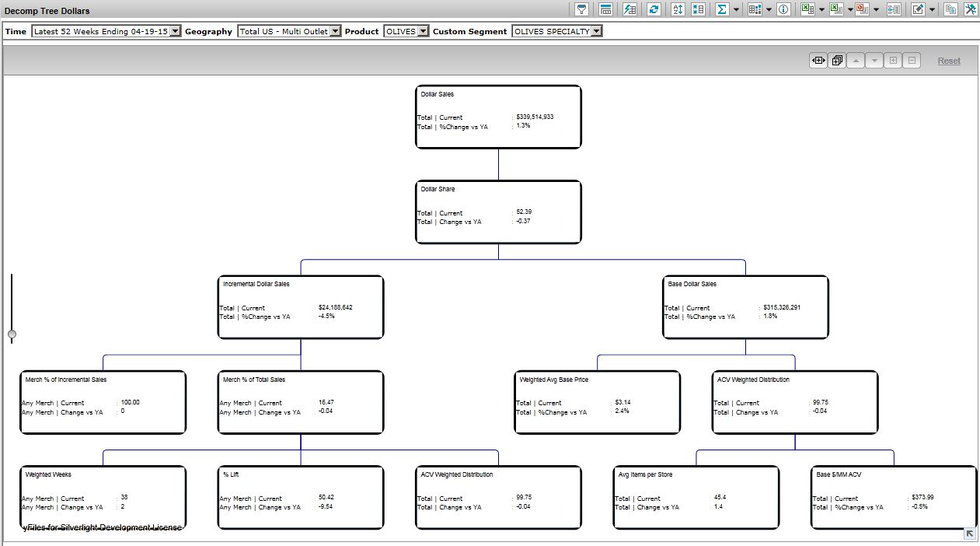Click the A-Z sort icon
The height and width of the screenshot is (546, 980).
click(678, 9)
